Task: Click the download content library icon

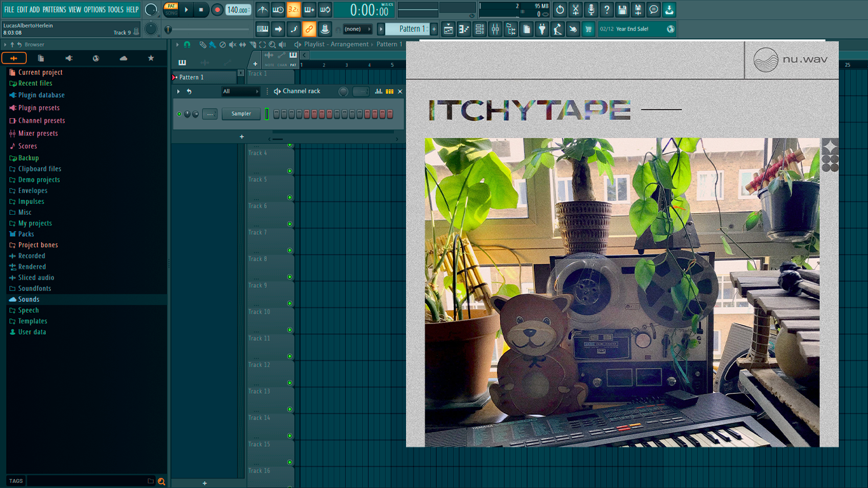Action: pos(669,10)
